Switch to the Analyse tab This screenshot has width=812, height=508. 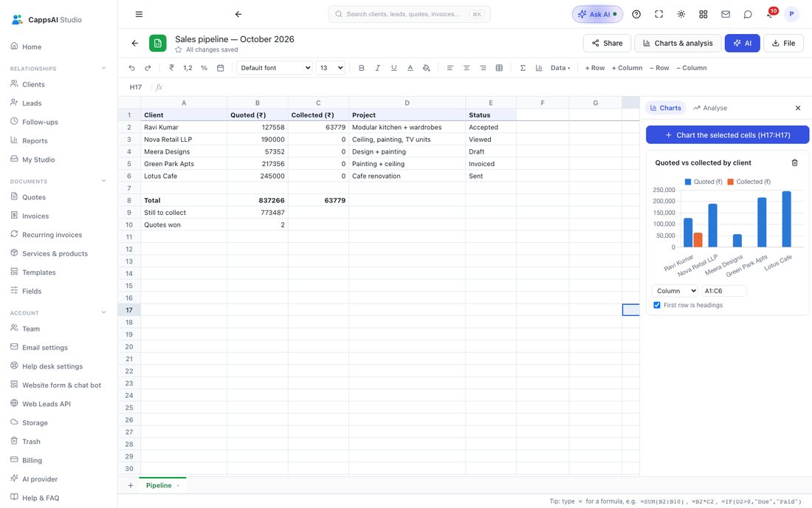pyautogui.click(x=710, y=108)
